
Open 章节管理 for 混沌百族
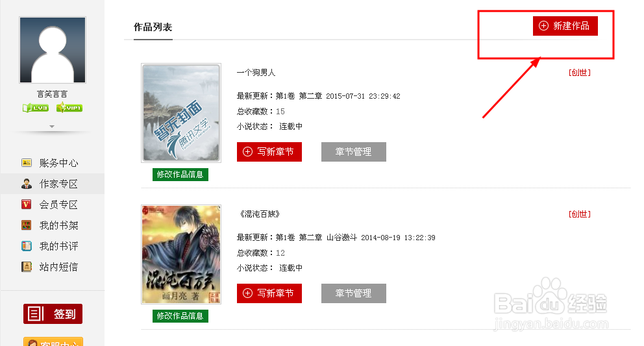pyautogui.click(x=354, y=293)
